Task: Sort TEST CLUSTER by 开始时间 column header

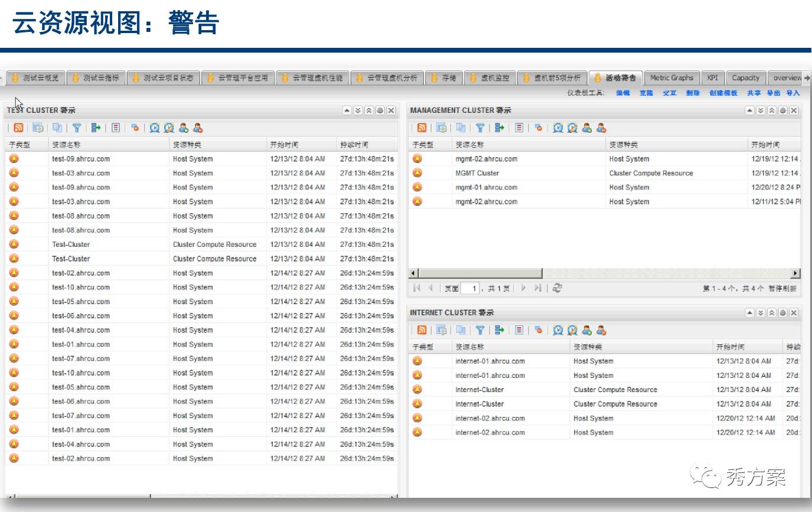Action: click(x=284, y=145)
